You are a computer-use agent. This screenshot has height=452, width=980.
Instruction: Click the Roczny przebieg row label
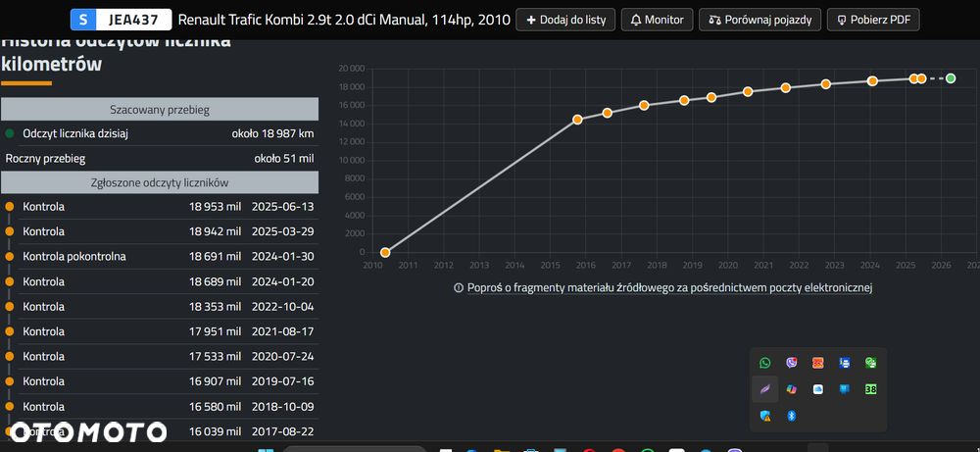pos(45,158)
